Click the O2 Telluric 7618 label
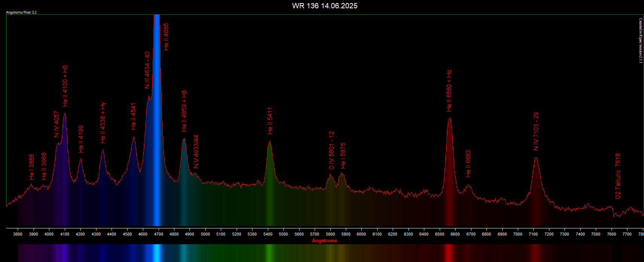644x262 pixels. tap(618, 176)
